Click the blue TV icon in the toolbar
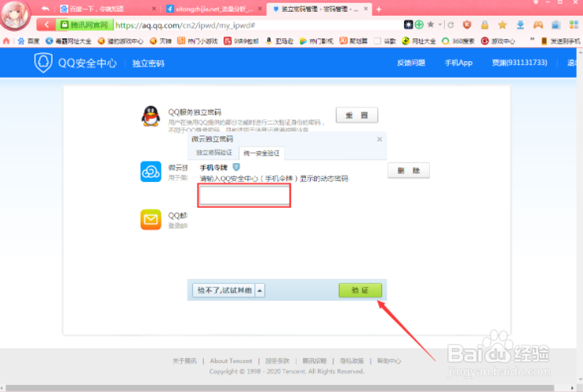The image size is (583, 392). click(556, 25)
